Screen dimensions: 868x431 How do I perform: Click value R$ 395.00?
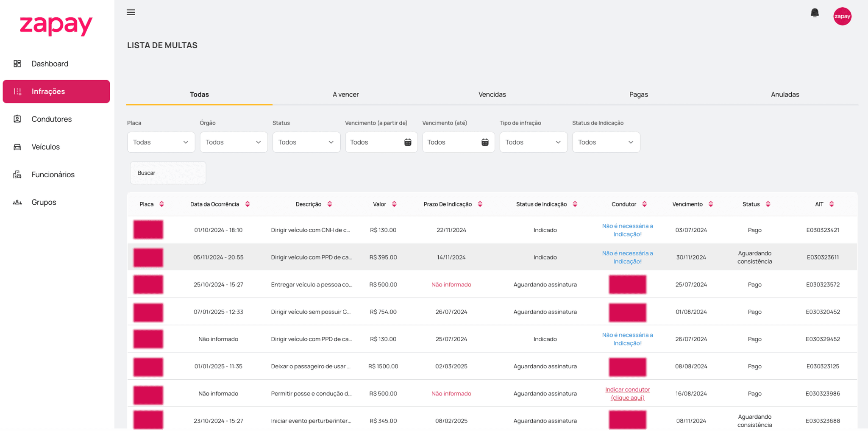[x=383, y=257]
